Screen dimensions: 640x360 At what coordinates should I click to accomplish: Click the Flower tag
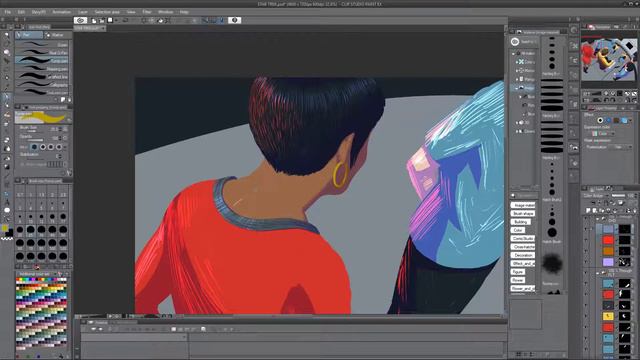(x=518, y=280)
